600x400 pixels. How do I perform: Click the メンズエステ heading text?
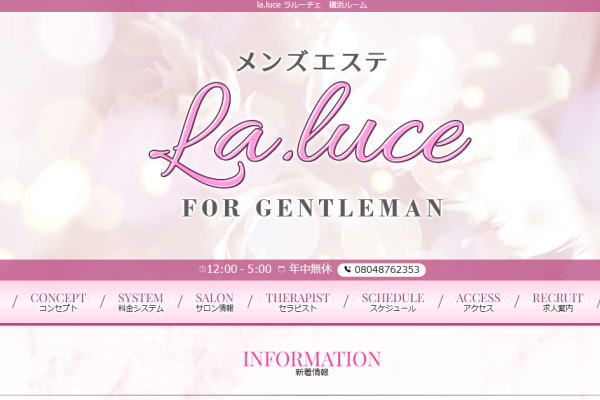(x=312, y=62)
